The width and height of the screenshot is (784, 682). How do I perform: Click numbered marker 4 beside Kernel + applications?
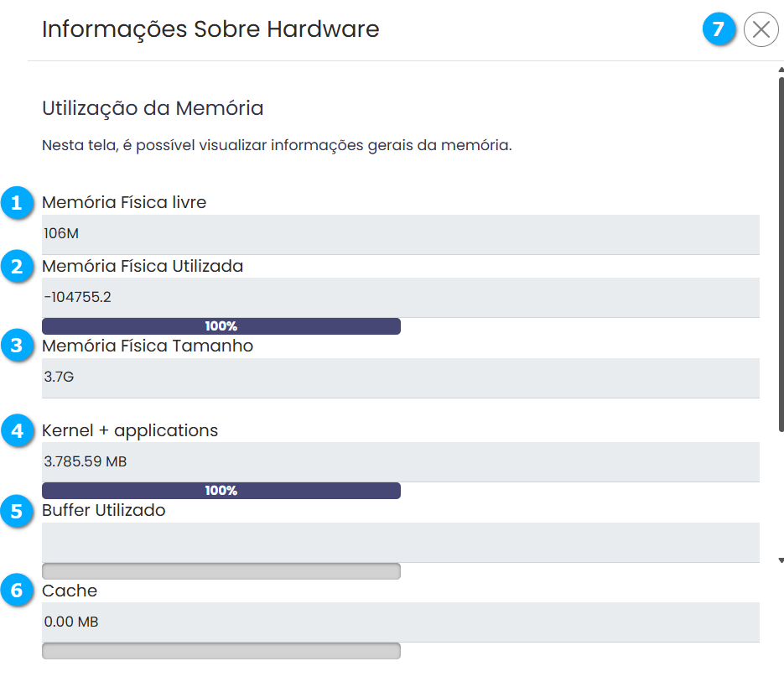(x=17, y=431)
